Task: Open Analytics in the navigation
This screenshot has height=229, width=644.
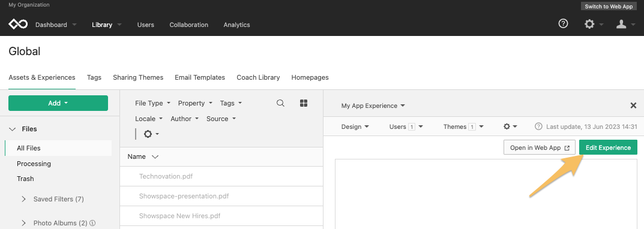Action: tap(236, 25)
